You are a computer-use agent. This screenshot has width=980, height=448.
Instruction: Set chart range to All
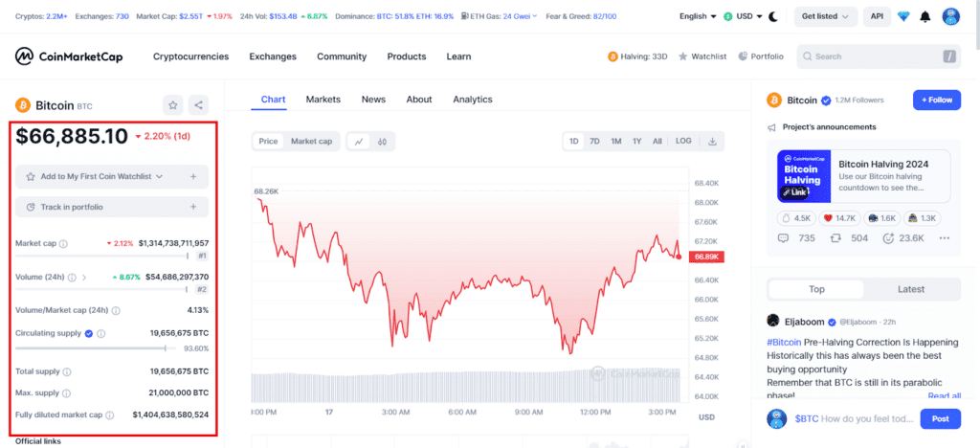[657, 142]
